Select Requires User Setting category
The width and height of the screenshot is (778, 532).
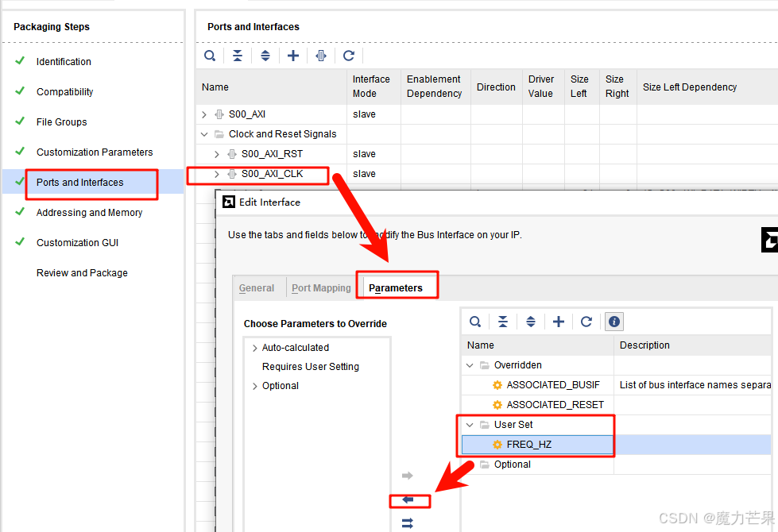coord(311,367)
